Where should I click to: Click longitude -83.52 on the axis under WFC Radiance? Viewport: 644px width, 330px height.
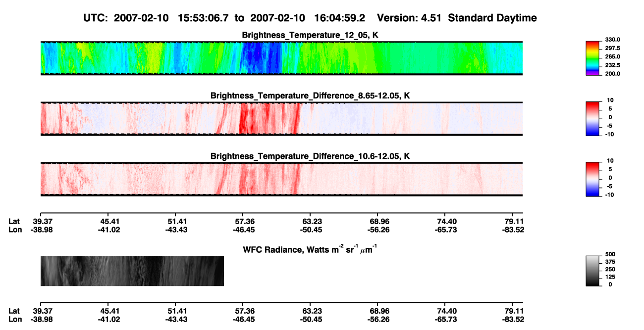[514, 319]
